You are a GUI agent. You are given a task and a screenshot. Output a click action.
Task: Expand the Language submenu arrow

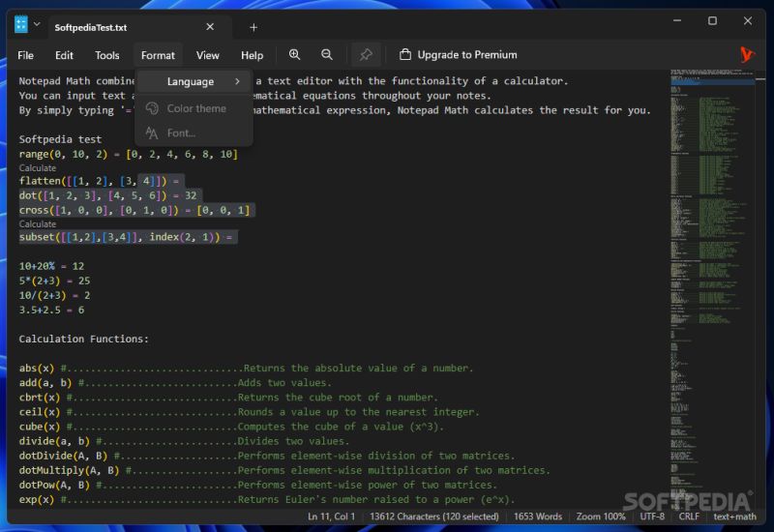click(237, 81)
